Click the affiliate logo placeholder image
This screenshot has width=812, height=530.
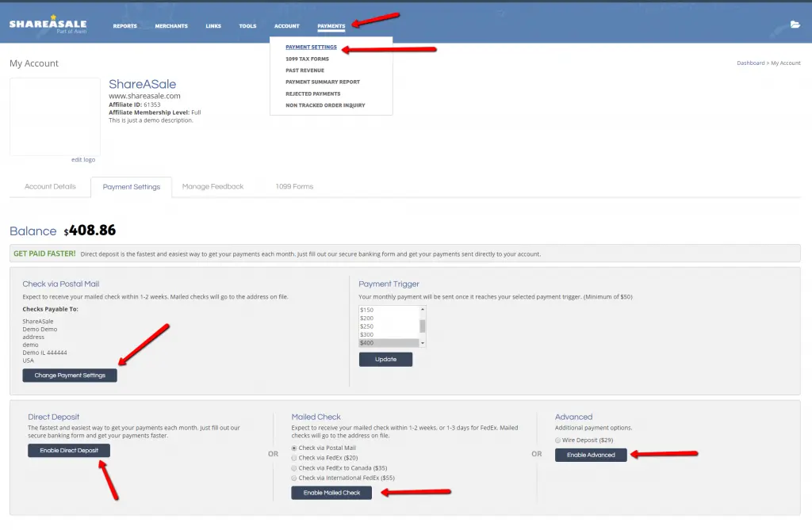[x=55, y=116]
